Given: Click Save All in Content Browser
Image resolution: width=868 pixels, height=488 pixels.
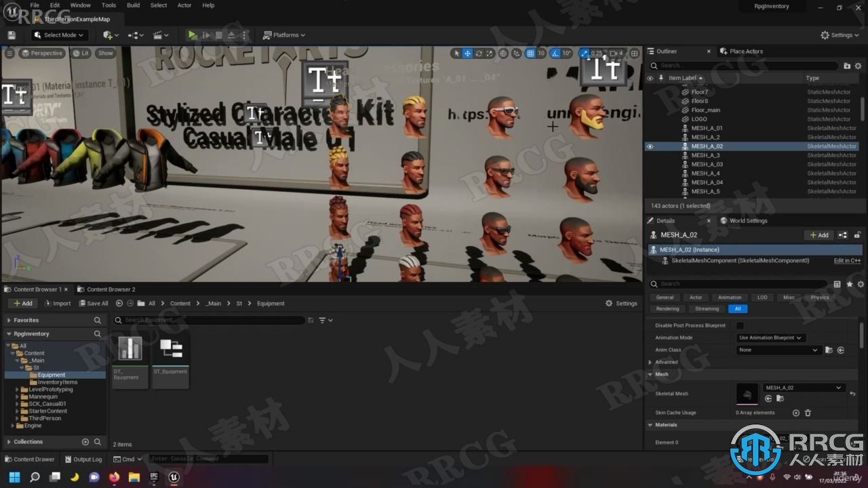Looking at the screenshot, I should 94,303.
